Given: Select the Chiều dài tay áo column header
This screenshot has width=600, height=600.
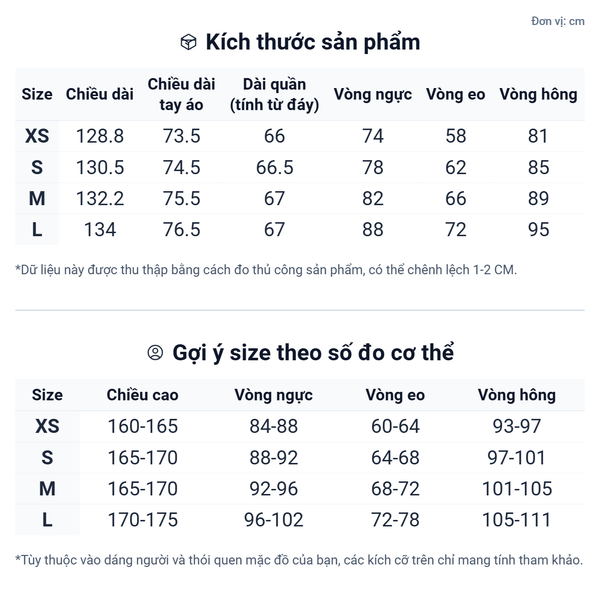Looking at the screenshot, I should coord(182,94).
